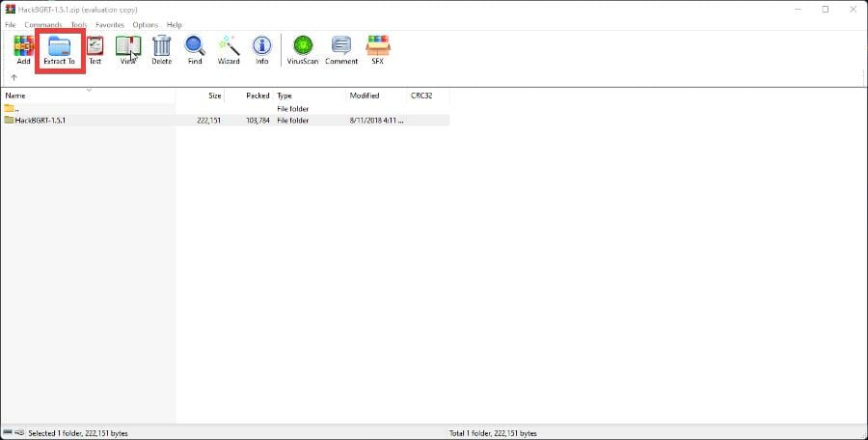Open the Comment tool

341,45
